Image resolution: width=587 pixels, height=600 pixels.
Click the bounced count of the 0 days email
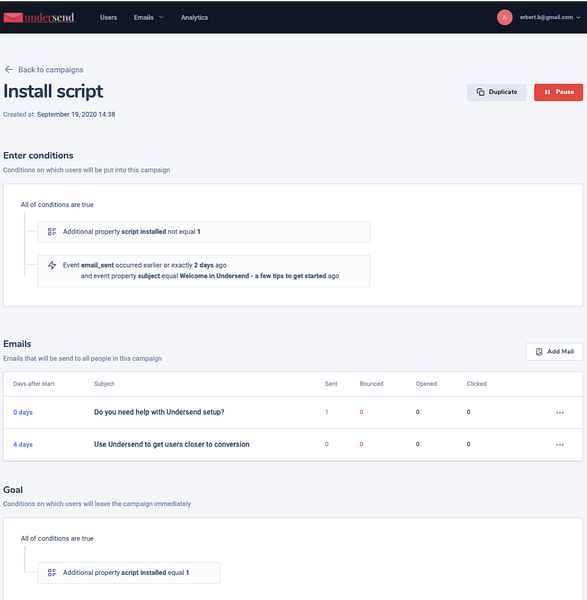361,412
